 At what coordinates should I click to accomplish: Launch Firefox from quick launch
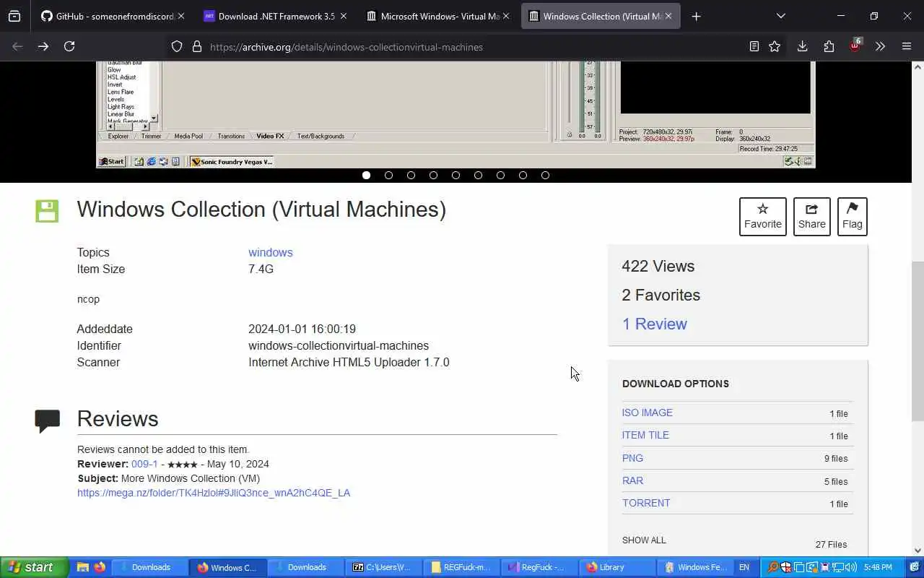(100, 567)
